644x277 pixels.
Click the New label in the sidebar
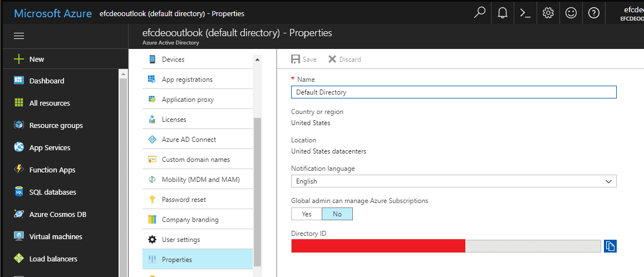37,59
